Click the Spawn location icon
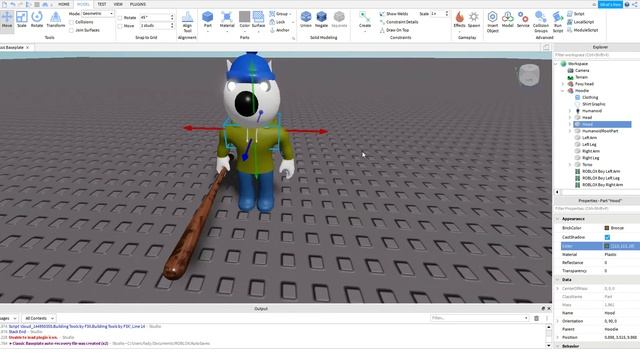This screenshot has width=640, height=360. point(474,20)
